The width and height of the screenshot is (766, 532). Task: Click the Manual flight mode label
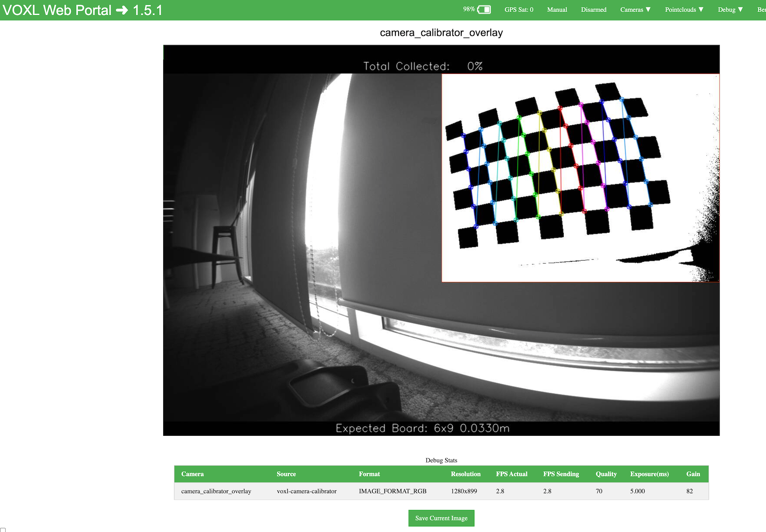pos(557,10)
